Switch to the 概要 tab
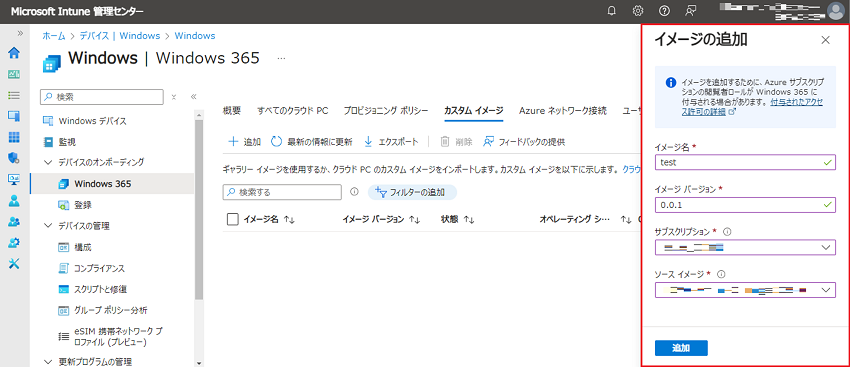The width and height of the screenshot is (850, 367). (x=232, y=111)
